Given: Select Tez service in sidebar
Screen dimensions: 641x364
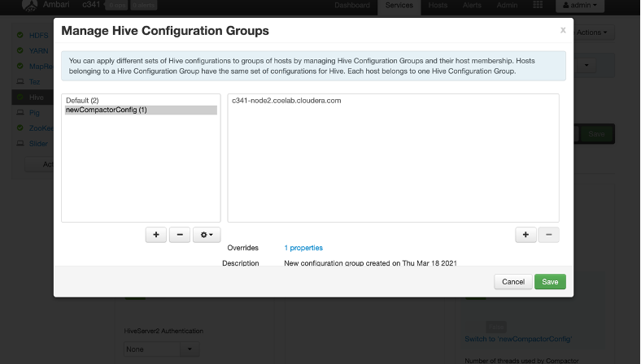Looking at the screenshot, I should click(34, 82).
